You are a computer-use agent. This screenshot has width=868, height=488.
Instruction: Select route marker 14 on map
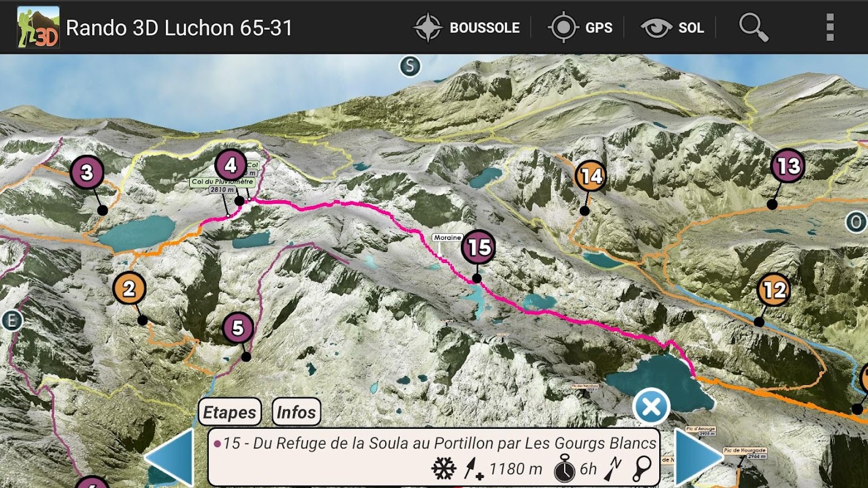point(591,176)
